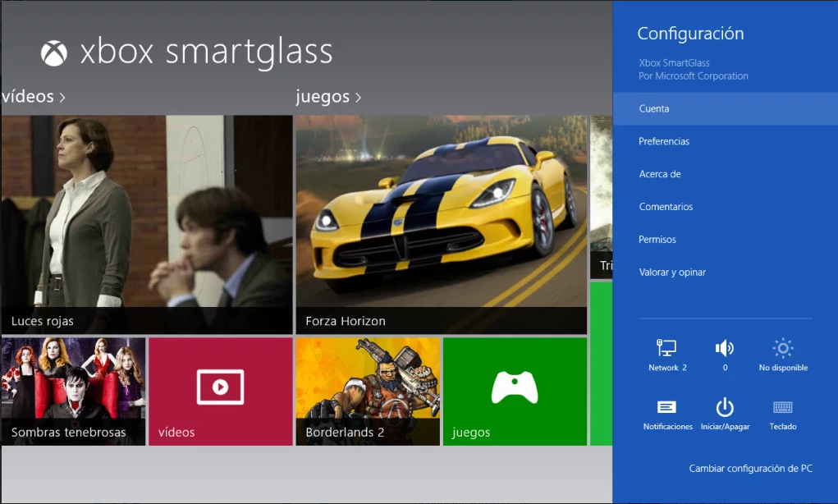Click the Forza Horizon caption text
The height and width of the screenshot is (504, 838).
point(346,321)
